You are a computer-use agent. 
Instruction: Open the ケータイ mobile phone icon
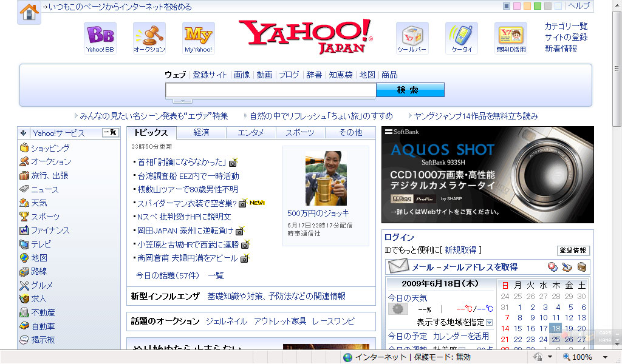click(462, 38)
